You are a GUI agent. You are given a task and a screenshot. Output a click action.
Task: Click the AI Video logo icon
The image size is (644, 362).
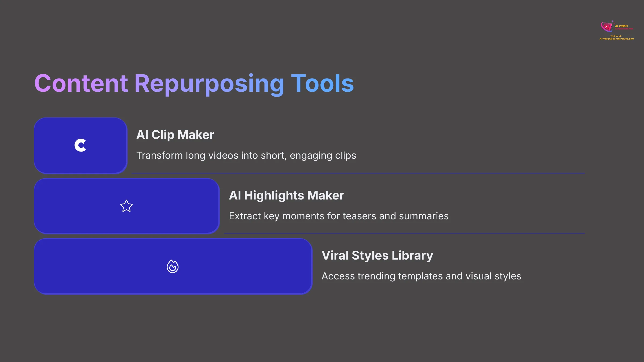(607, 27)
